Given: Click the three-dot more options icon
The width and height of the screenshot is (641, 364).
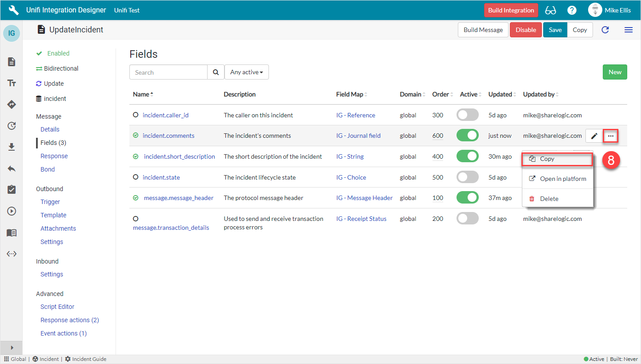Looking at the screenshot, I should click(x=611, y=136).
